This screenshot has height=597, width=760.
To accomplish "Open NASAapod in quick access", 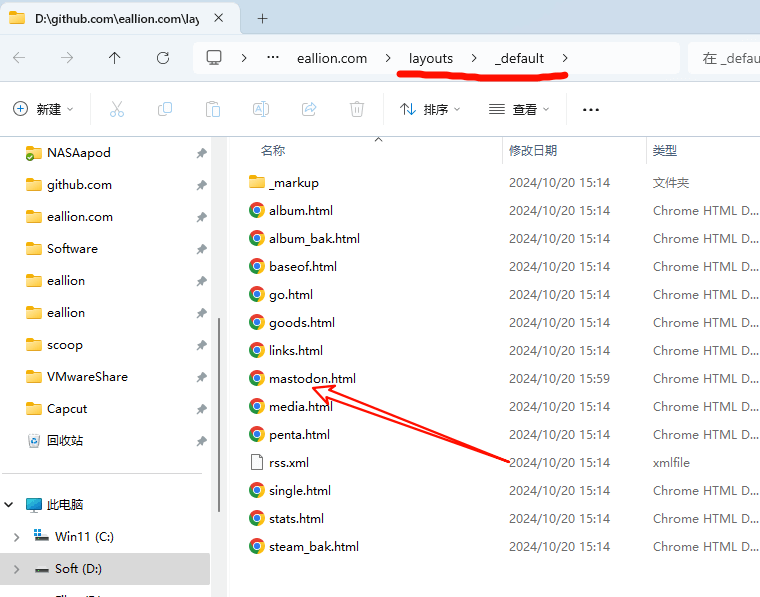I will (x=79, y=153).
